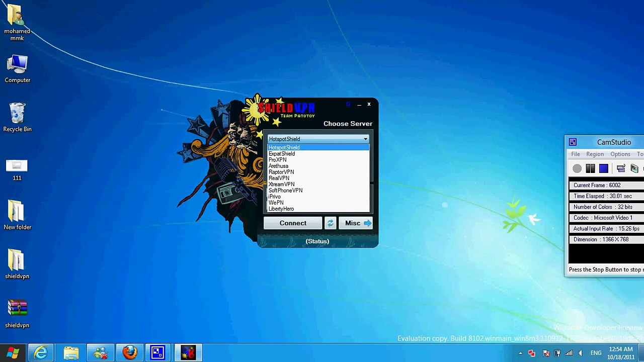The width and height of the screenshot is (644, 362).
Task: Click the refresh icon button in ShieldVPN
Action: tap(330, 223)
